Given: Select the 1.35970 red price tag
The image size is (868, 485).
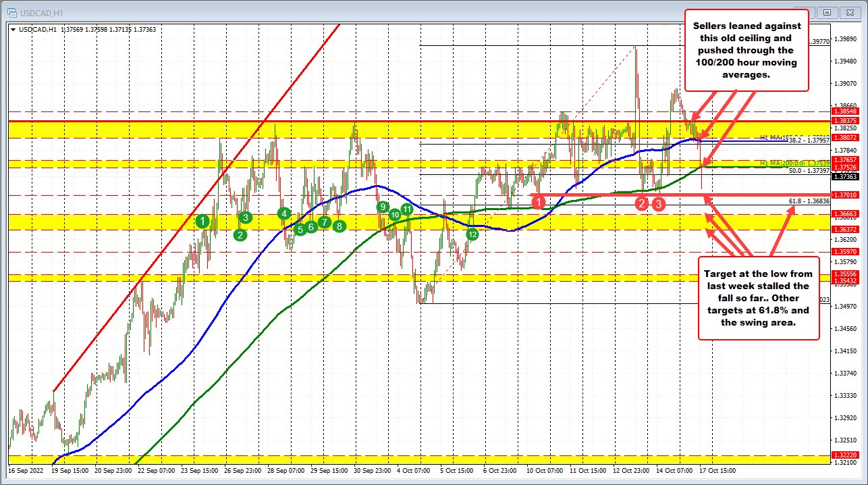Looking at the screenshot, I should [846, 252].
